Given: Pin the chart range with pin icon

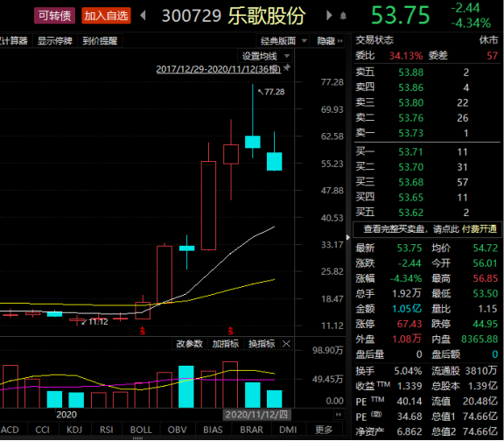Looking at the screenshot, I should point(287,68).
